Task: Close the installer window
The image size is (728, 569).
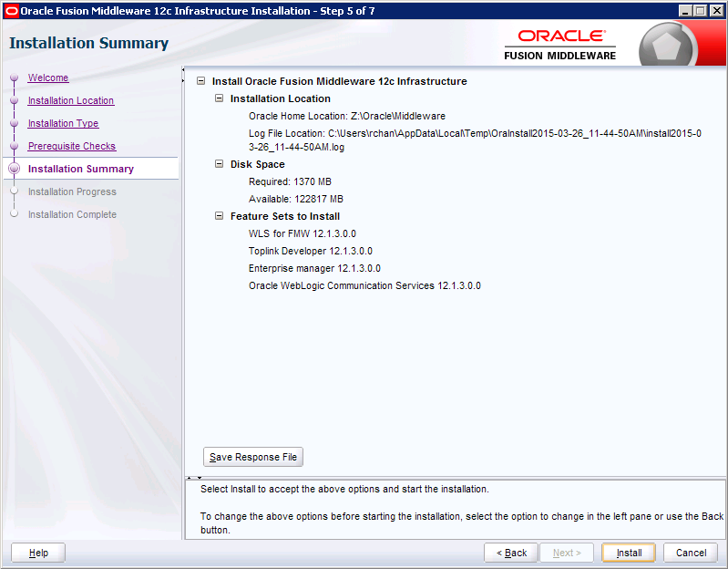Action: click(716, 11)
